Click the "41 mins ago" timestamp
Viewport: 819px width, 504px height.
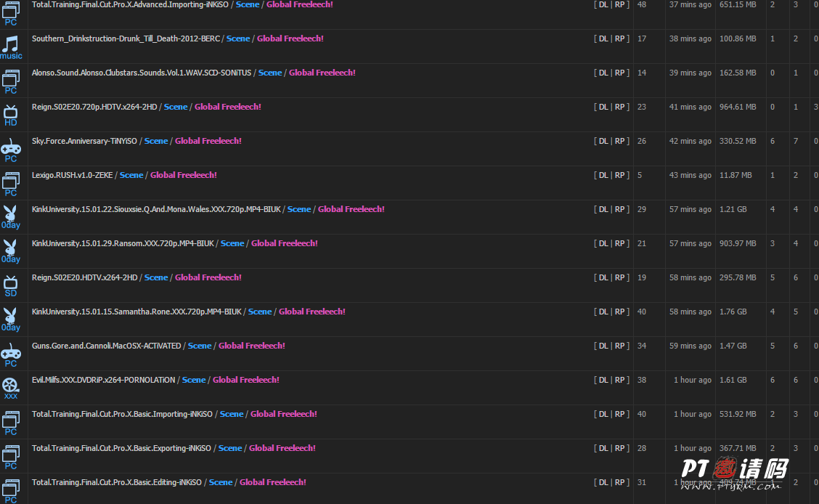click(x=690, y=107)
